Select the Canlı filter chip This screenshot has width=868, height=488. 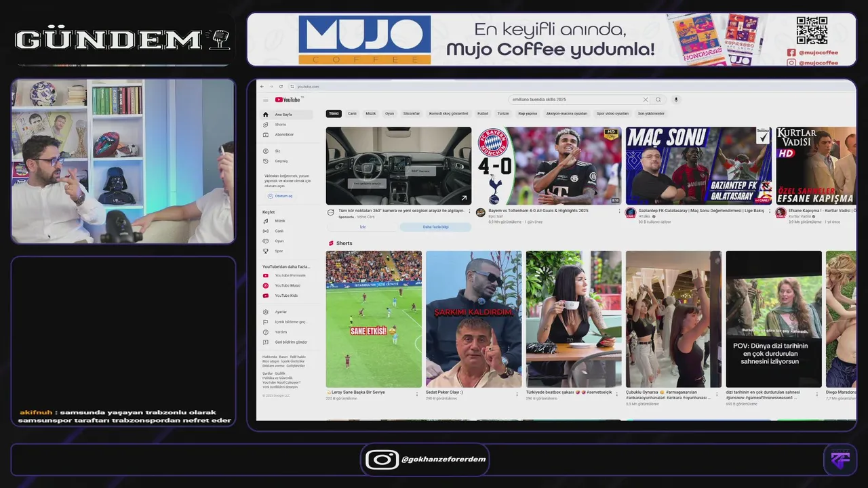(x=352, y=114)
